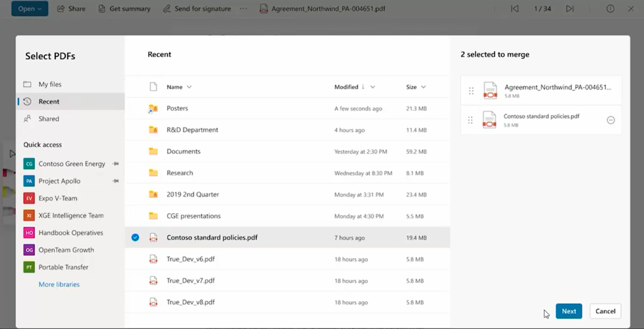Click the Posters folder icon
Screen dimensions: 644x329
click(x=153, y=108)
